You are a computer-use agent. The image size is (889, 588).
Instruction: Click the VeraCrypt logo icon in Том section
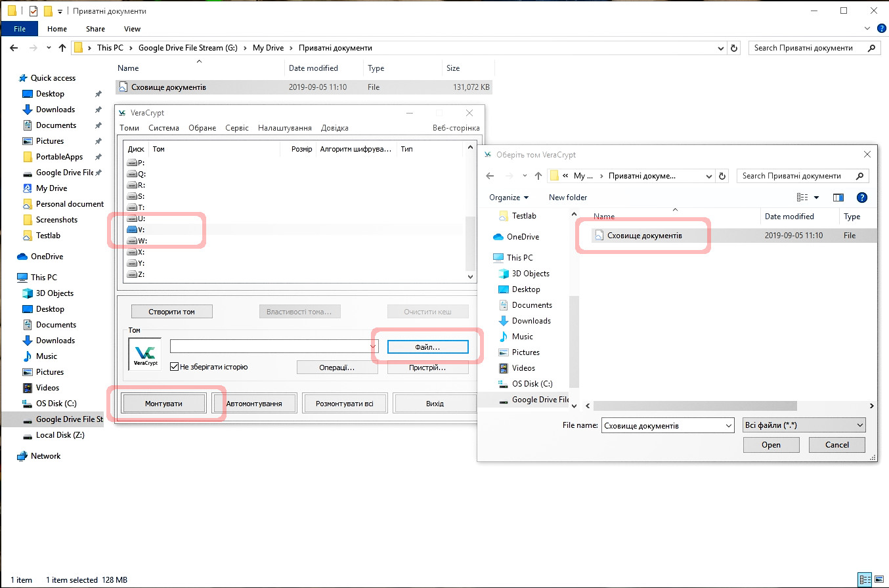[144, 353]
